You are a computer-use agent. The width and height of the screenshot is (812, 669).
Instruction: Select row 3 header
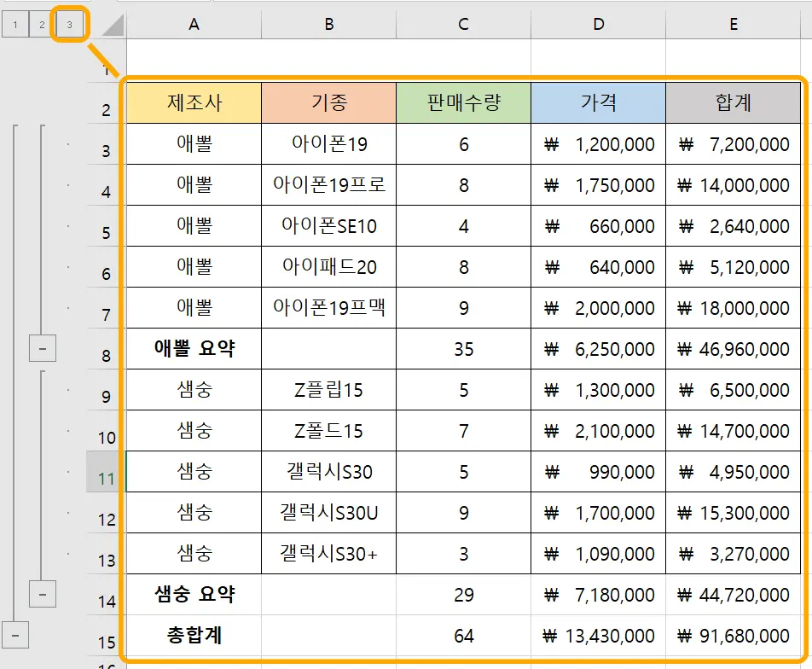pyautogui.click(x=106, y=144)
